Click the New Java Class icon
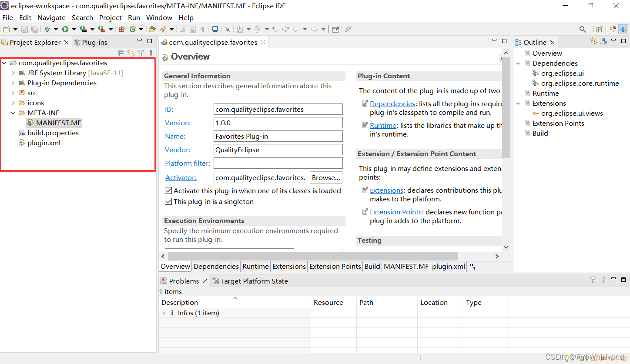This screenshot has width=630, height=364. [x=133, y=29]
